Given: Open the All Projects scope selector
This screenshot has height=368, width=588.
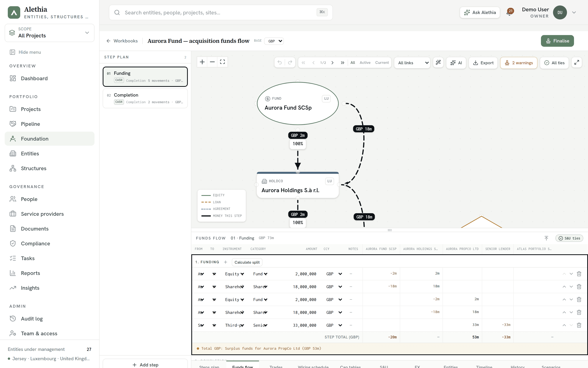Looking at the screenshot, I should tap(50, 33).
